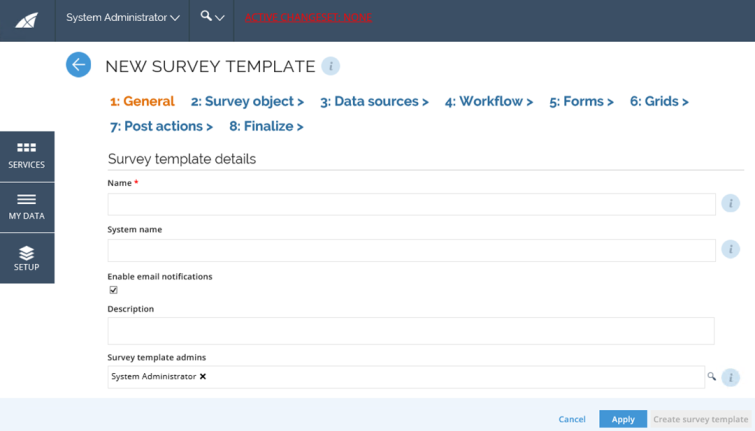
Task: Go to the 4: Workflow step
Action: point(489,102)
